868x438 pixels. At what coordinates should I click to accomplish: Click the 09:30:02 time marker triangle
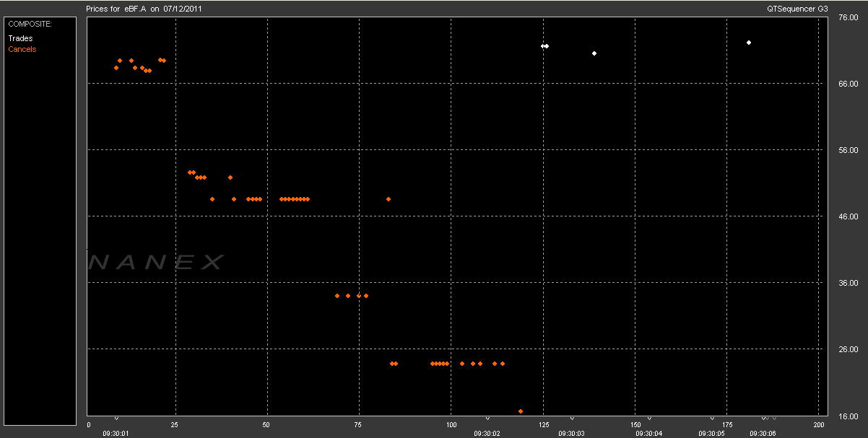[487, 418]
